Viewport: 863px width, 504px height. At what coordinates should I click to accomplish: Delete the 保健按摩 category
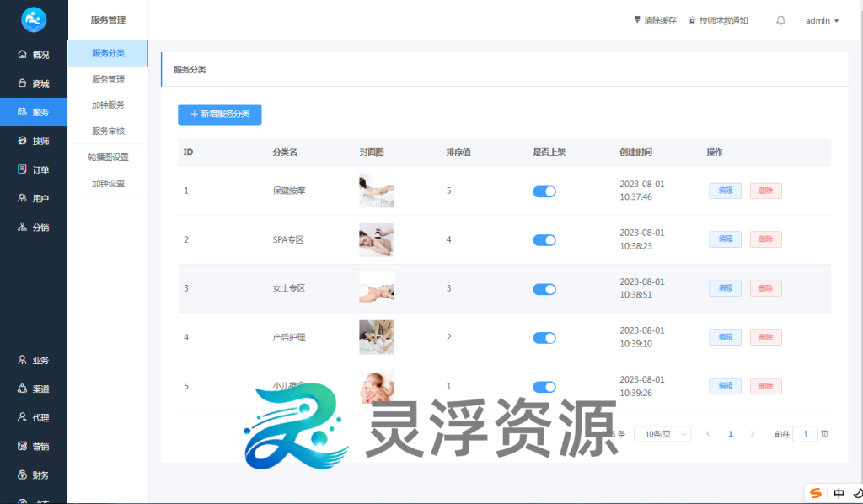point(765,190)
